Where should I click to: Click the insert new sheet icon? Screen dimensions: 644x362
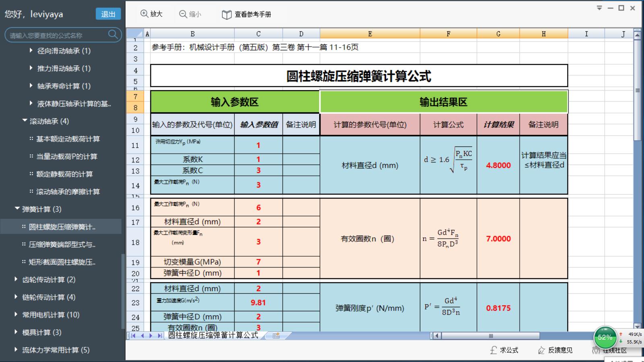(276, 335)
